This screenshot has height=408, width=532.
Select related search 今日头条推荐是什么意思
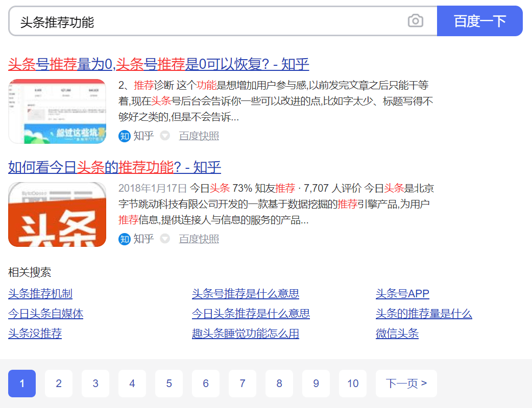pyautogui.click(x=251, y=314)
